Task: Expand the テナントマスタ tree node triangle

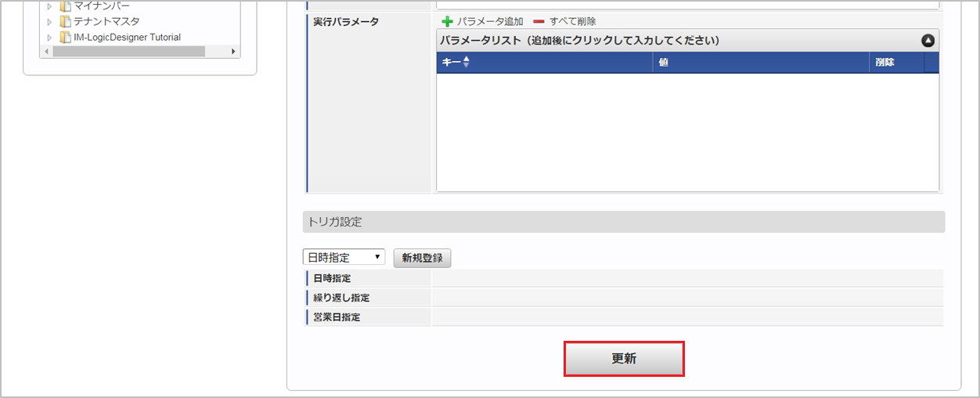Action: [x=49, y=22]
